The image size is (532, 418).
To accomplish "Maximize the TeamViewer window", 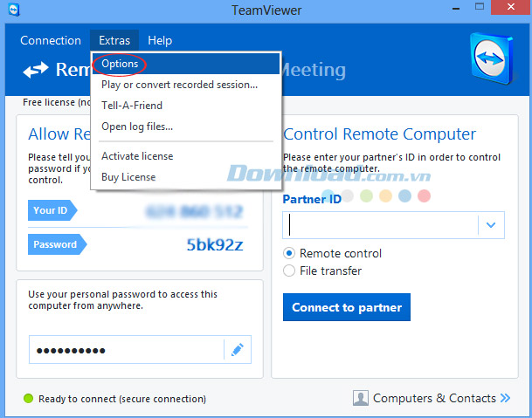I will (x=480, y=7).
